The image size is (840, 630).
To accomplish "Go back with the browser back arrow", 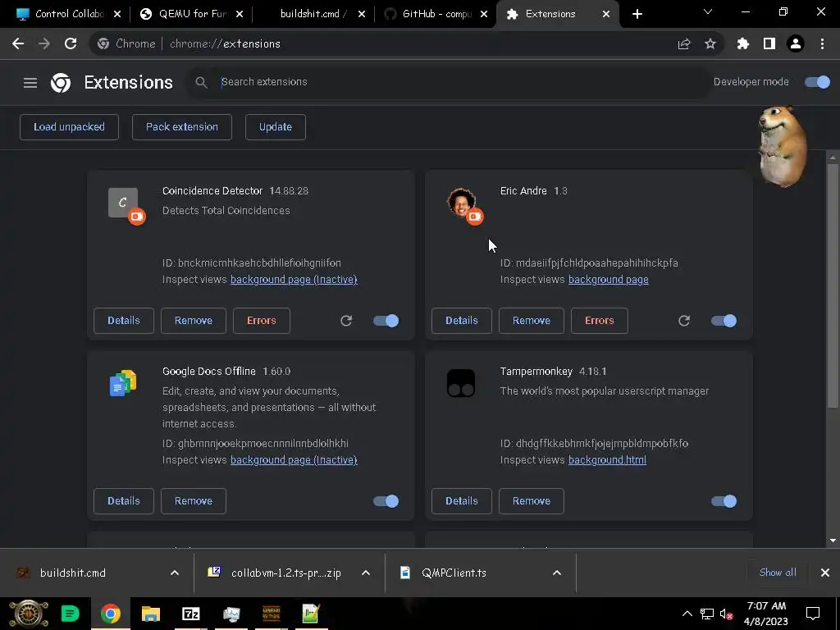I will click(18, 44).
